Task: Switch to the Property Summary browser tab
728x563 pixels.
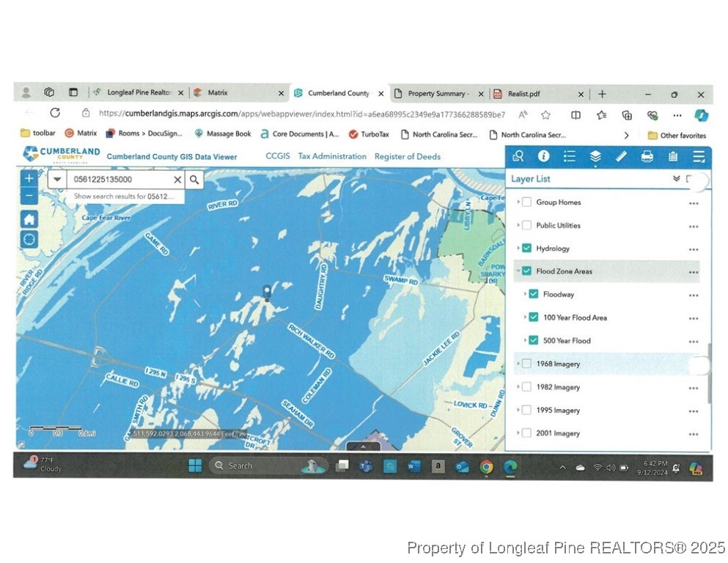Action: click(x=438, y=94)
